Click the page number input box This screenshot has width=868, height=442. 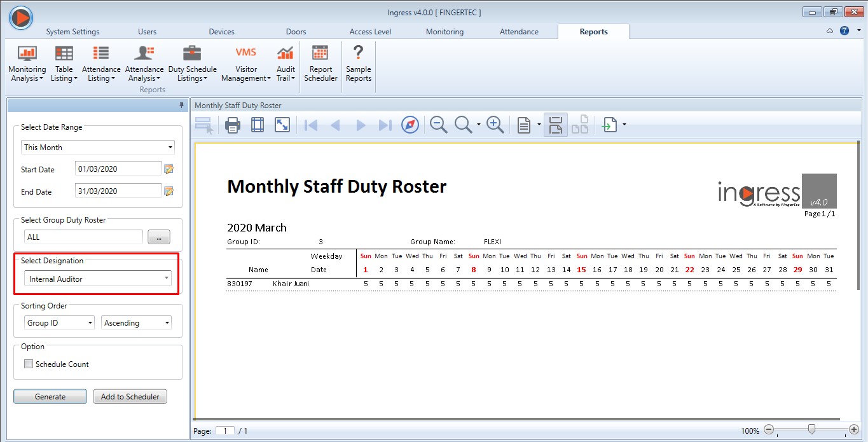coord(225,431)
